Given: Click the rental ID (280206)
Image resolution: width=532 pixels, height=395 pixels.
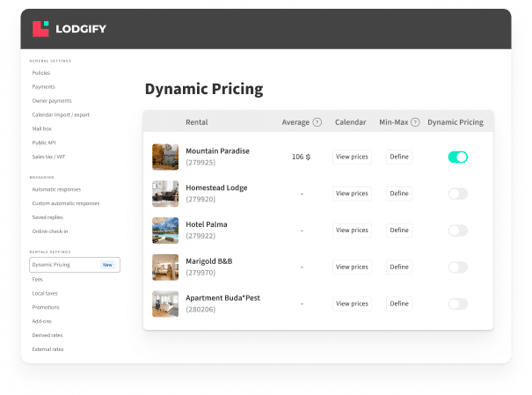Looking at the screenshot, I should click(x=200, y=310).
